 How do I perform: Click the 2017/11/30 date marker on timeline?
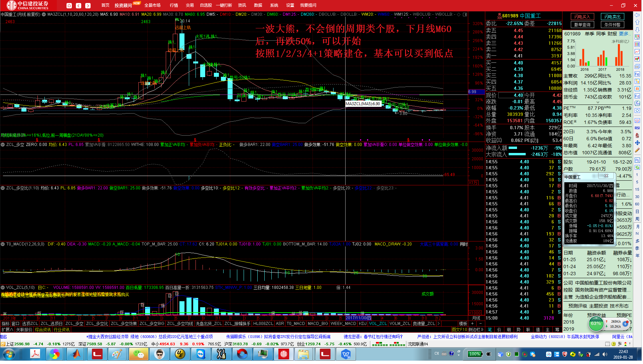[358, 319]
